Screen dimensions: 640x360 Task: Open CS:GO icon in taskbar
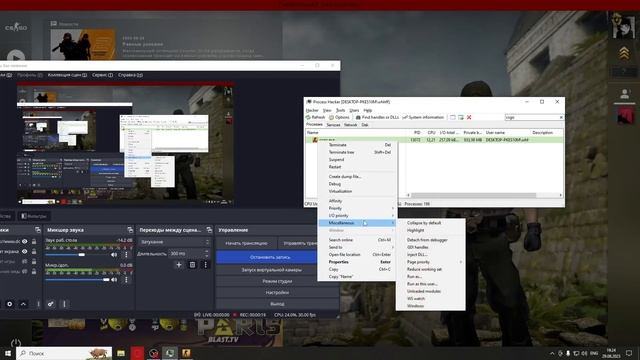[x=186, y=353]
